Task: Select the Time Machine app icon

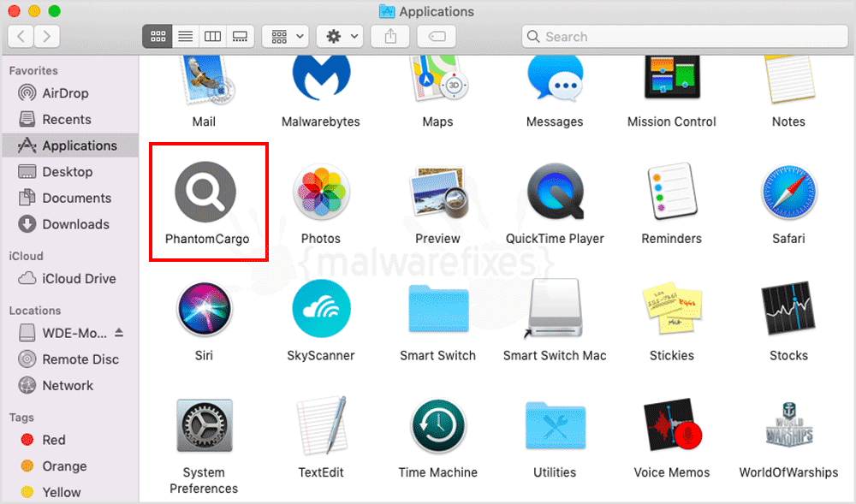Action: click(x=437, y=426)
